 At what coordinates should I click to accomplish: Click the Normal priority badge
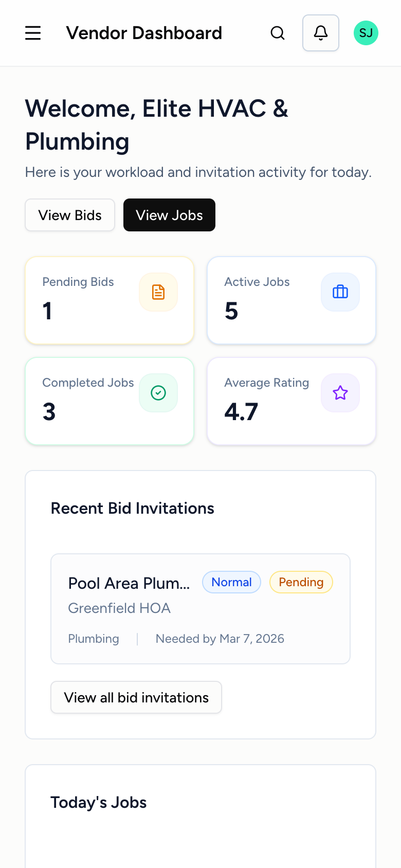[231, 582]
